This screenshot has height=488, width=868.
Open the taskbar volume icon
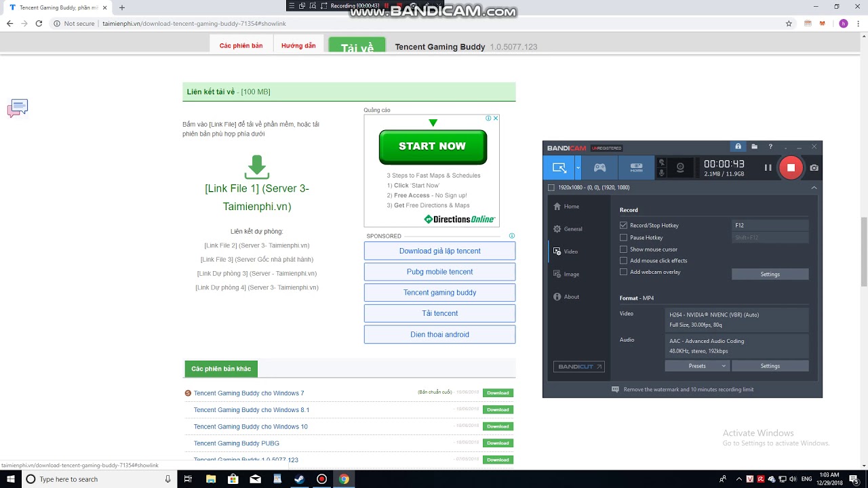(793, 479)
